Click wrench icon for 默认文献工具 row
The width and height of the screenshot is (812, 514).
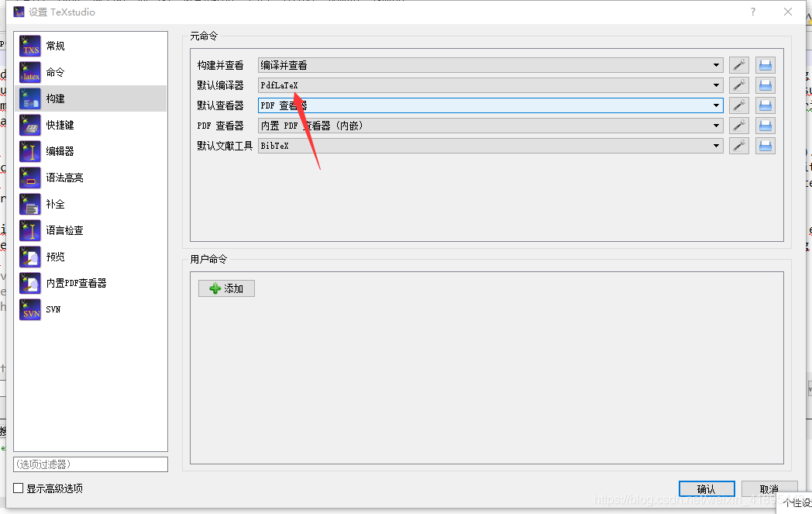pos(739,146)
